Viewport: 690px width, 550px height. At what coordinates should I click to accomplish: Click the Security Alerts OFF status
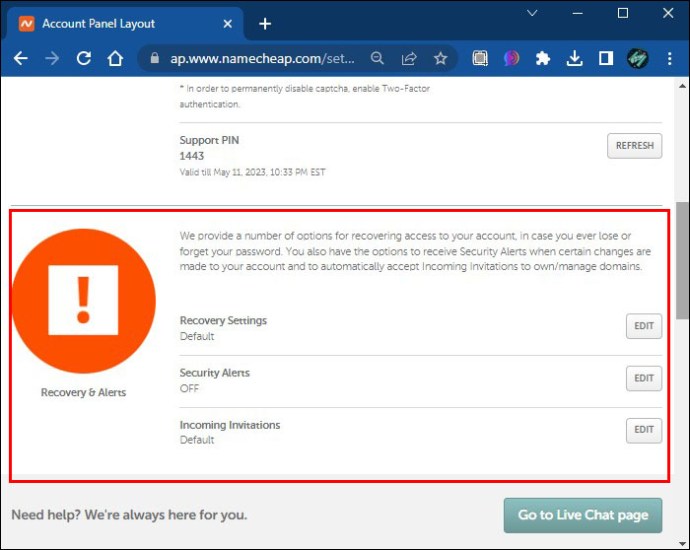pos(189,389)
